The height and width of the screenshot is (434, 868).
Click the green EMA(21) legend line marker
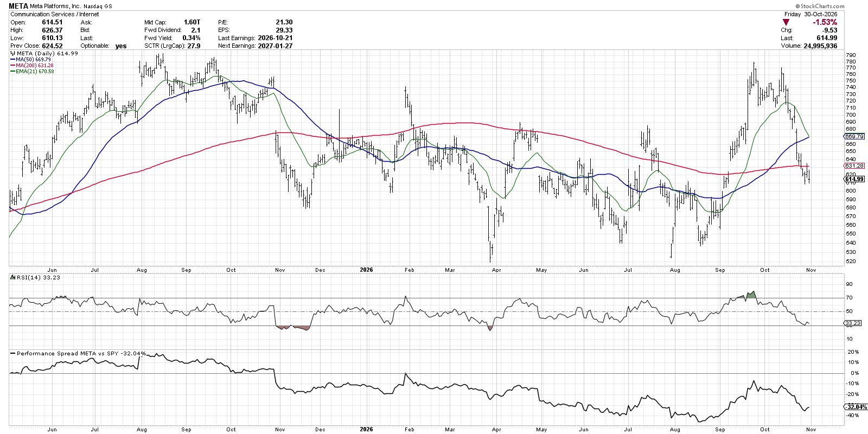click(x=13, y=71)
